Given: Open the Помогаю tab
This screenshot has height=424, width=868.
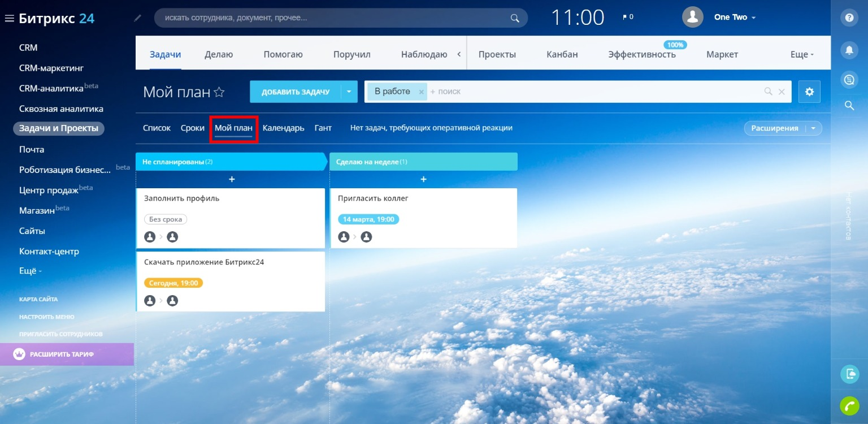Looking at the screenshot, I should coord(283,54).
